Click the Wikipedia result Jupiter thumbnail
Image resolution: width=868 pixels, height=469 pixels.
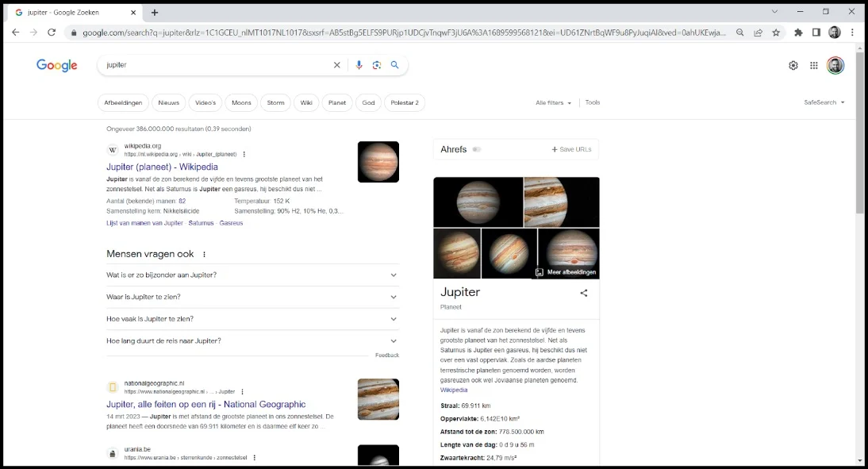pos(378,162)
